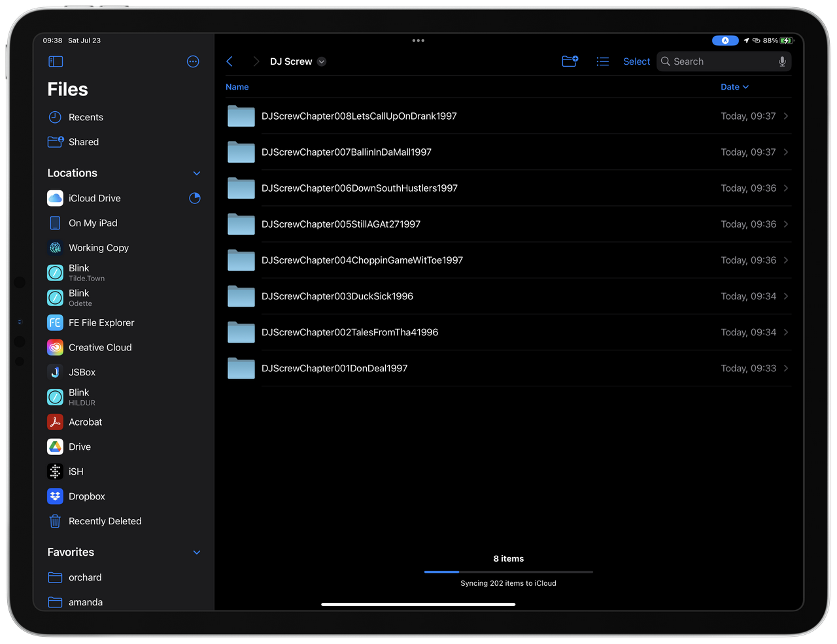Tap the Syncing 202 items status text
The height and width of the screenshot is (644, 837).
(x=508, y=583)
